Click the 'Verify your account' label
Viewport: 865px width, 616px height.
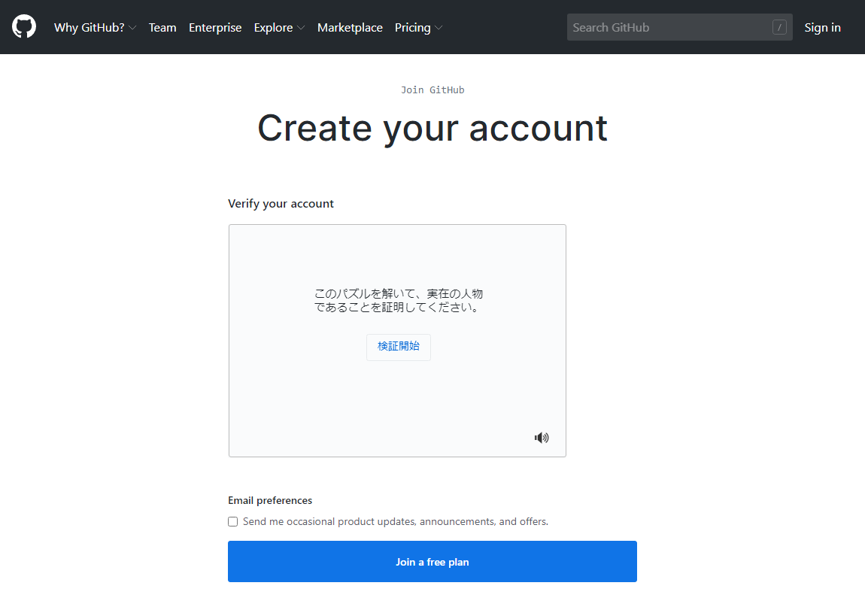(281, 204)
